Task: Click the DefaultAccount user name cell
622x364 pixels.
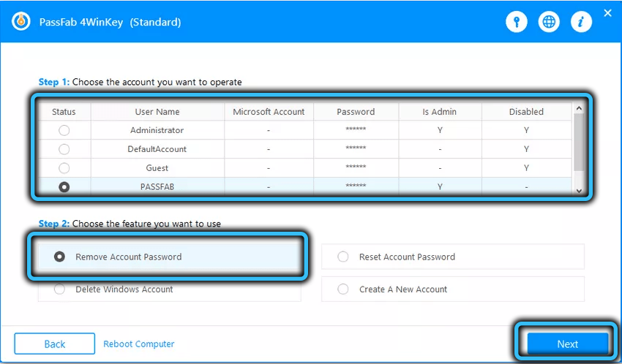Action: click(x=157, y=149)
